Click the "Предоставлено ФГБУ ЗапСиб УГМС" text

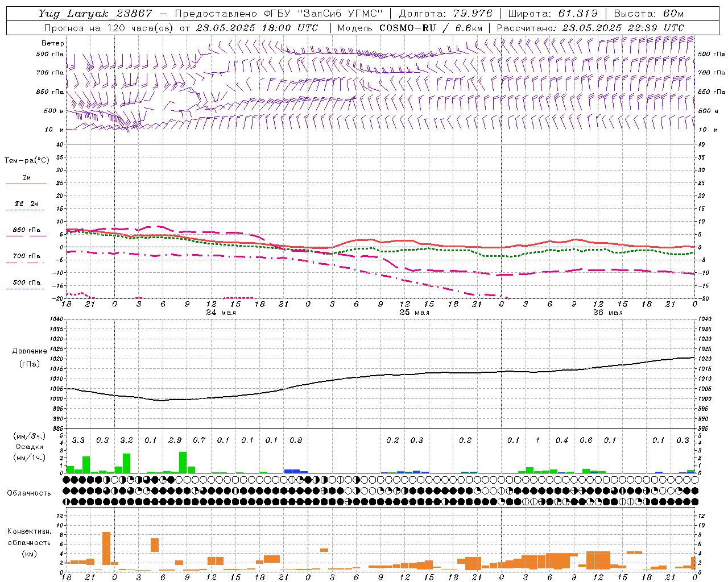(279, 14)
